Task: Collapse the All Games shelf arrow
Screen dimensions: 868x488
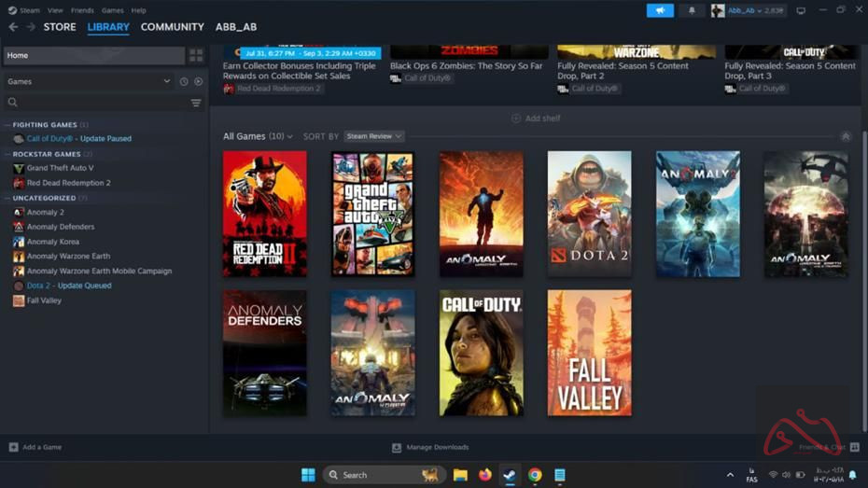Action: (846, 136)
